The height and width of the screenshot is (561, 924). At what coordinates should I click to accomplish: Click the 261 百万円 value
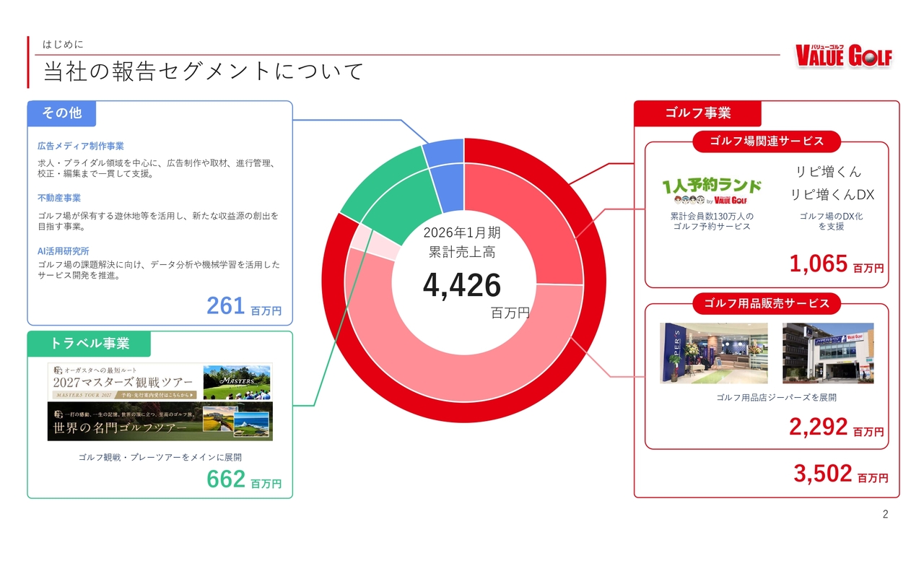[x=244, y=306]
